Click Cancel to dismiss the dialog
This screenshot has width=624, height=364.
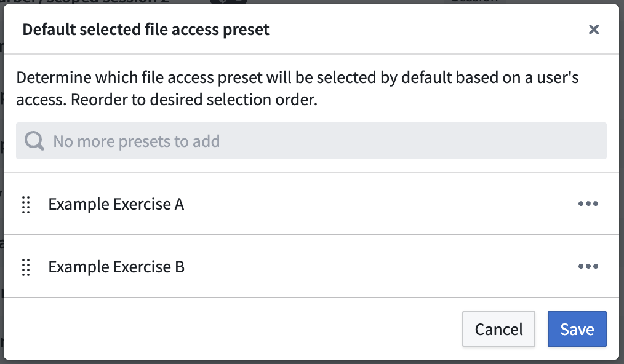click(498, 329)
